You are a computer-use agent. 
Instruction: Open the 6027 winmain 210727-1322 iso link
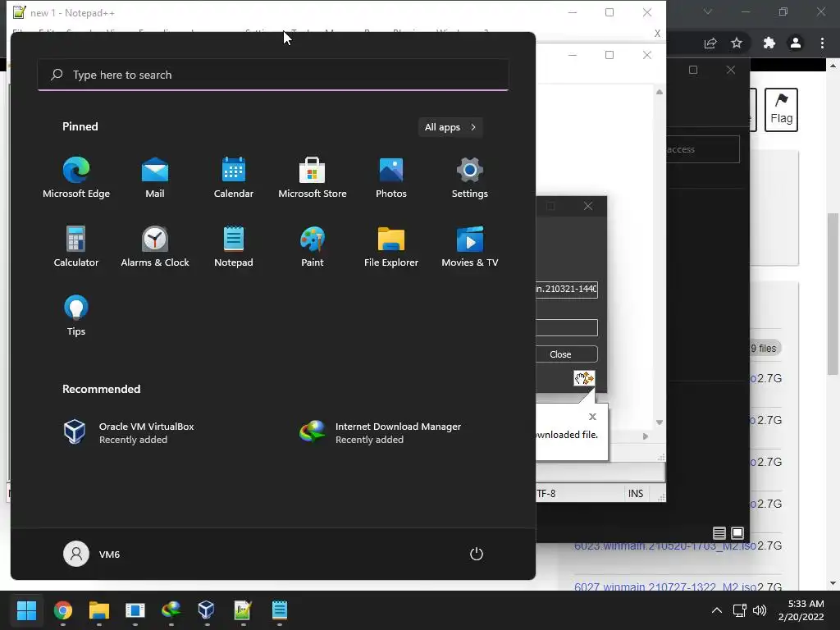point(664,587)
